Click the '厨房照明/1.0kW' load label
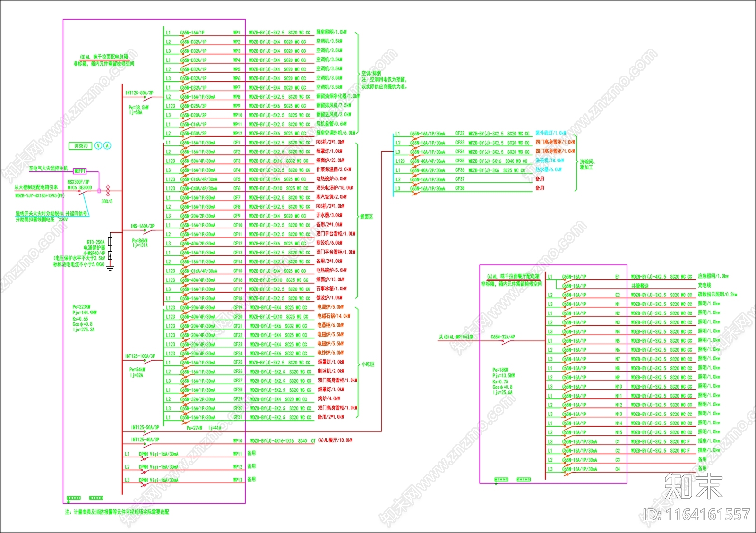This screenshot has height=533, width=756. point(331,32)
